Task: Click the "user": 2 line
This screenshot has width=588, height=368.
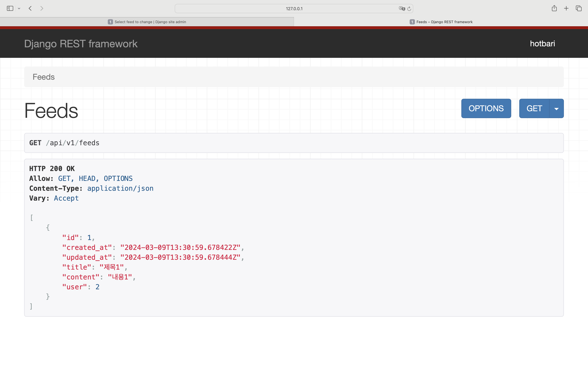Action: point(81,287)
